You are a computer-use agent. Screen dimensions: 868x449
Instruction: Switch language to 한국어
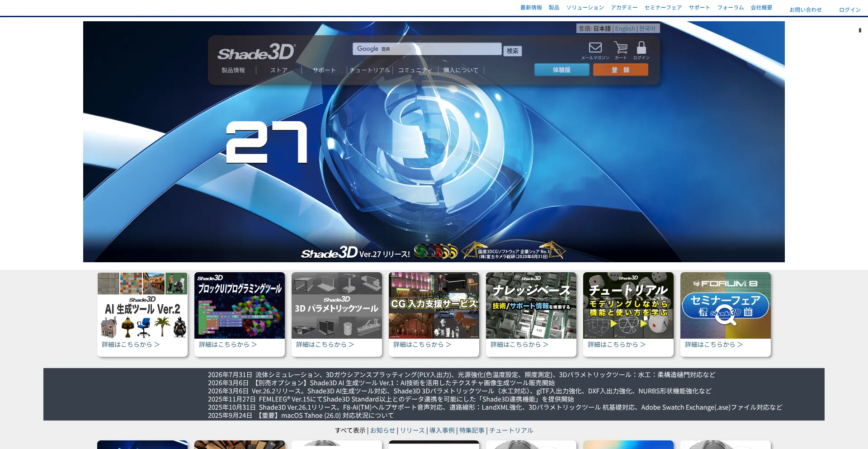647,28
